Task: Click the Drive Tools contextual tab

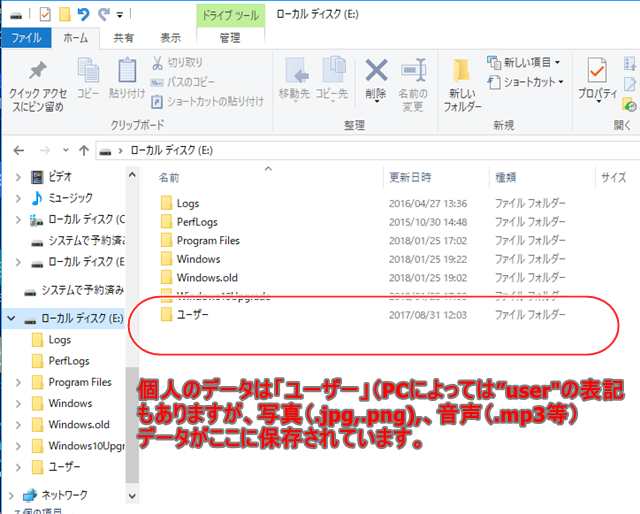Action: pos(231,16)
